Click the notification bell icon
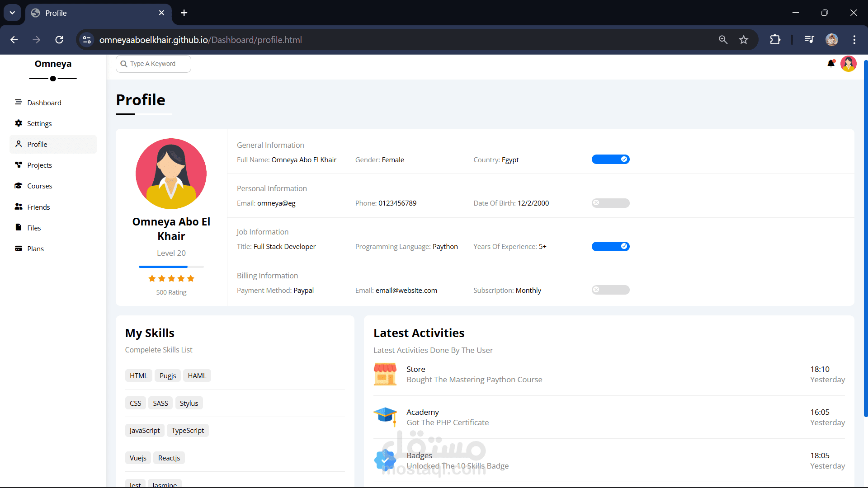 [x=830, y=64]
